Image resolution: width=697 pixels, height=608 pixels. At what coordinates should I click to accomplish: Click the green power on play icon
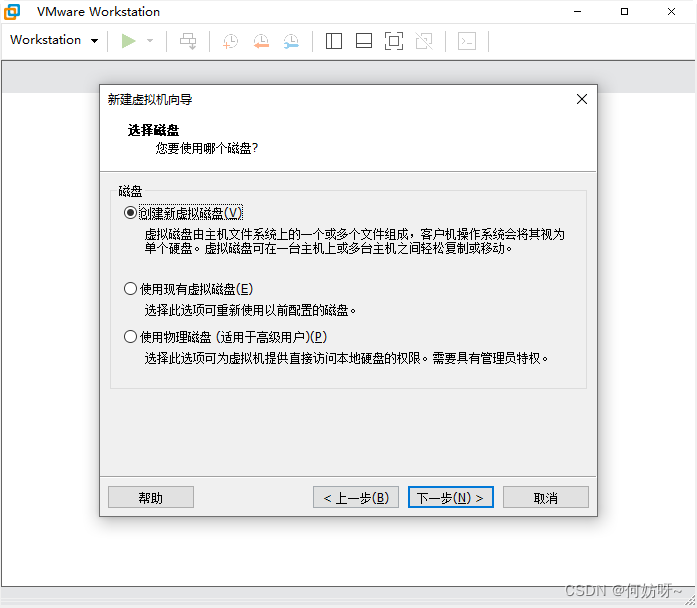point(128,41)
